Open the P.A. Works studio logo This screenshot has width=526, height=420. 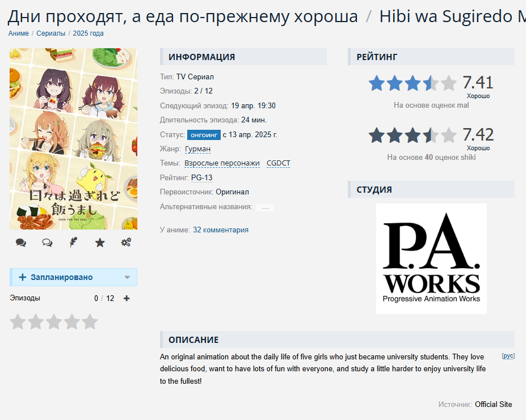(431, 259)
